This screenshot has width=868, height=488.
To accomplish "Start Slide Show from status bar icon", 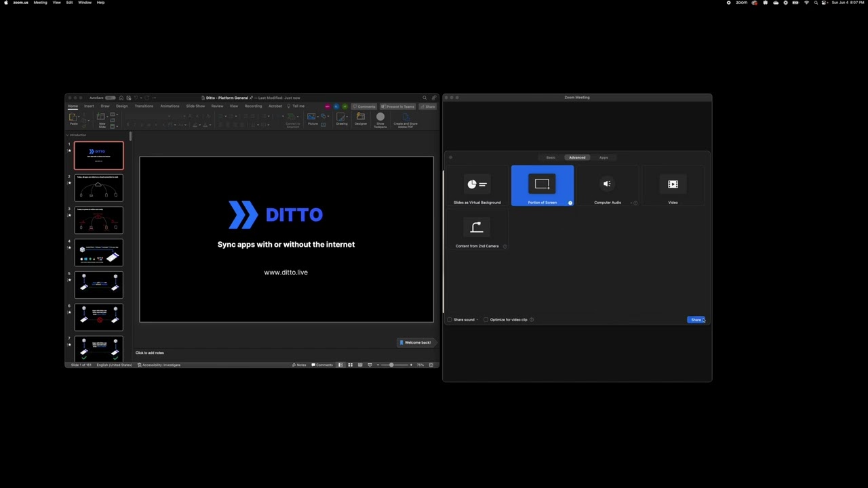I will 370,365.
